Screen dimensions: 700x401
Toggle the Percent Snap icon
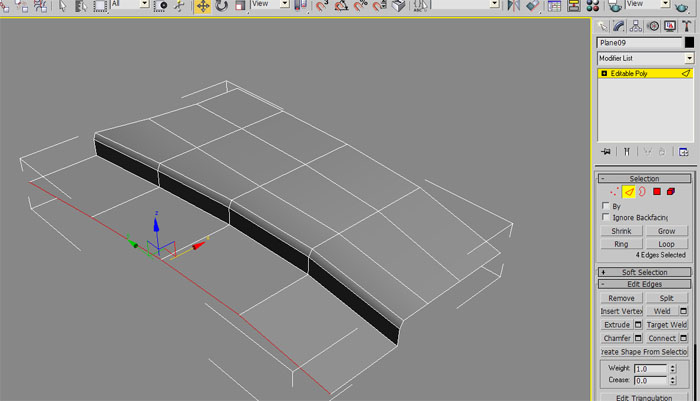[361, 6]
